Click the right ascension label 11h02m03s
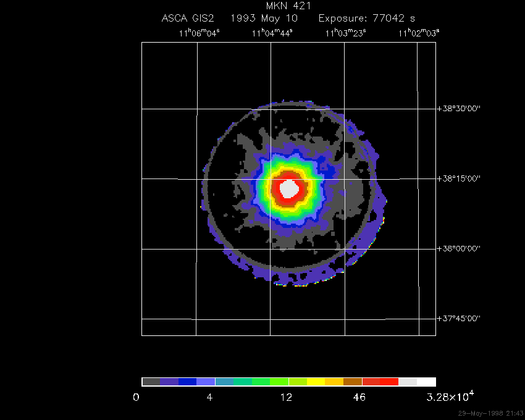Viewport: 525px width, 420px height. pyautogui.click(x=419, y=33)
